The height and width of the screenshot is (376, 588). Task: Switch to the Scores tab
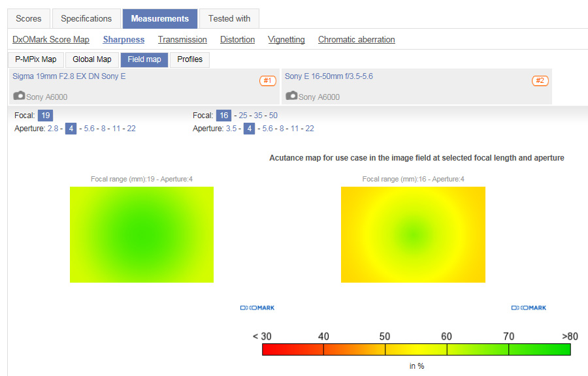[29, 18]
